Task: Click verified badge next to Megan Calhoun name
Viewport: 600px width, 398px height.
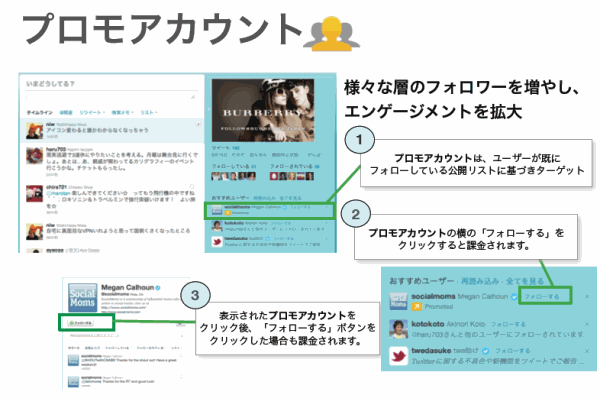Action: point(158,287)
